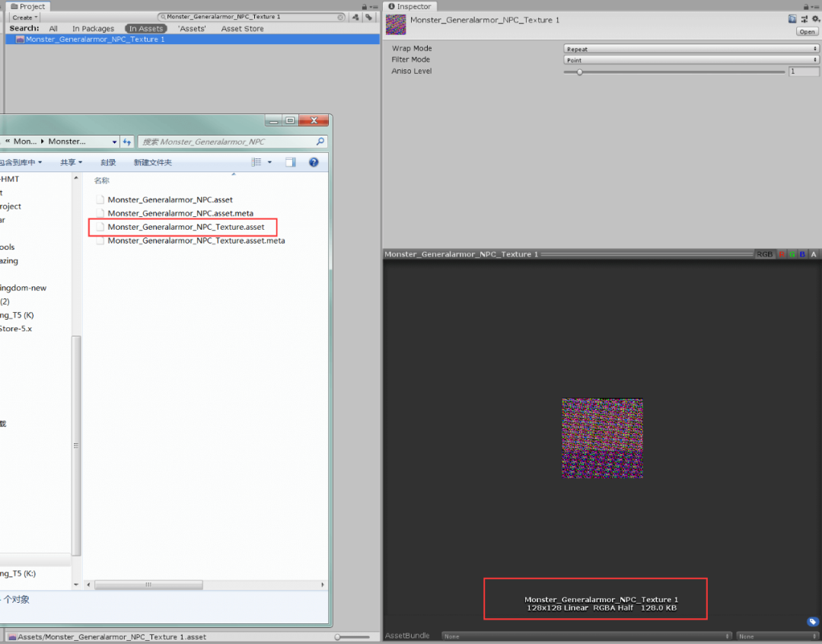The height and width of the screenshot is (644, 822).
Task: Open the Wrap Mode dropdown
Action: click(x=691, y=49)
